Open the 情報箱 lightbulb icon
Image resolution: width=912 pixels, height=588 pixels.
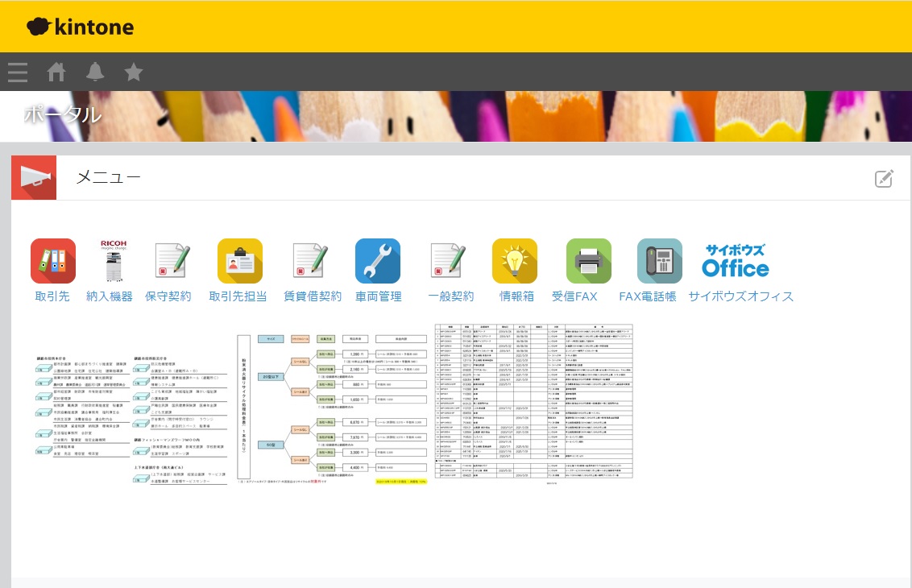[x=515, y=261]
